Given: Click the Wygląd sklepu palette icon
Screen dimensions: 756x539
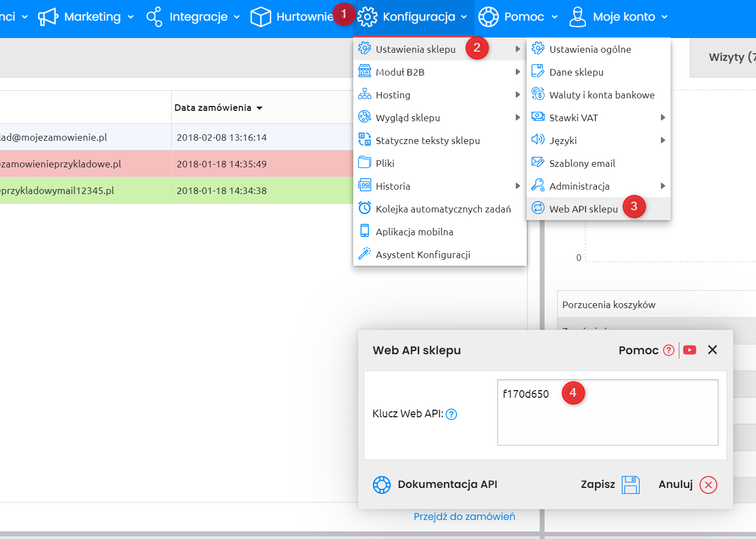Looking at the screenshot, I should pyautogui.click(x=365, y=117).
